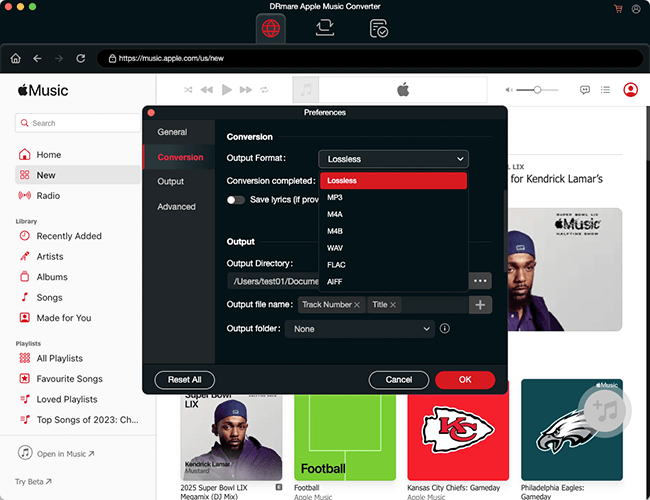Viewport: 650px width, 500px height.
Task: Toggle Save lyrics switch
Action: pos(235,200)
